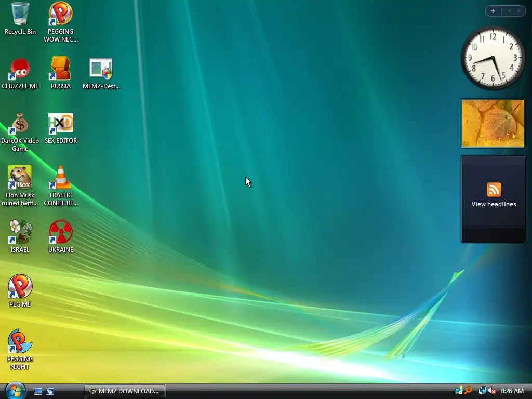This screenshot has width=532, height=399.
Task: Click the View headlines link
Action: pyautogui.click(x=494, y=204)
